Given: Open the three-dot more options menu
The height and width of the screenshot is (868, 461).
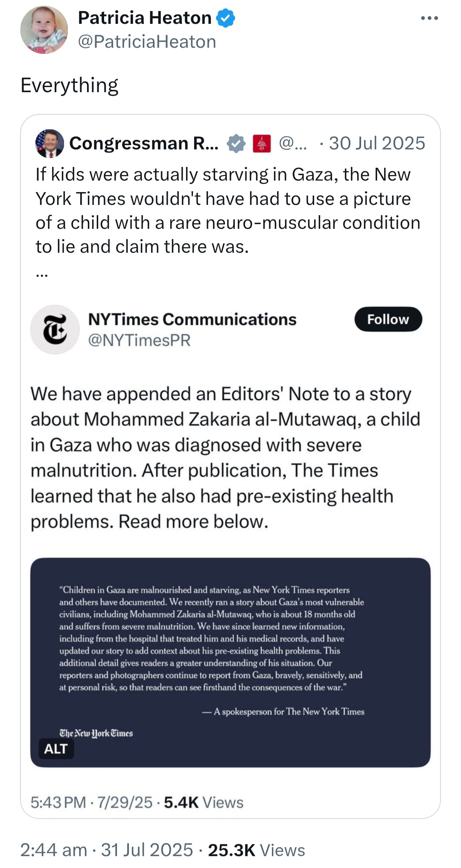Looking at the screenshot, I should tap(429, 18).
